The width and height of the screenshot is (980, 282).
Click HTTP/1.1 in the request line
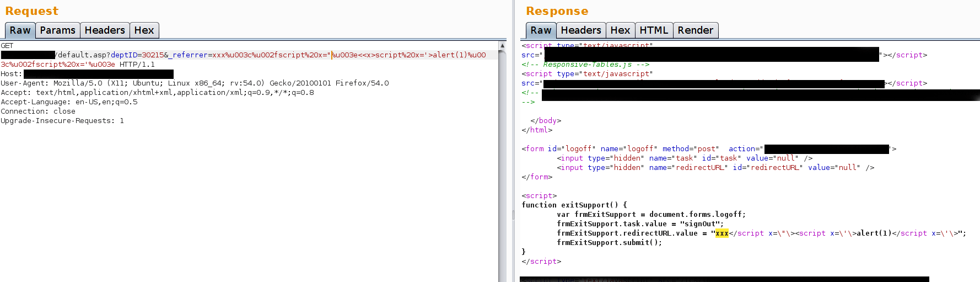tap(137, 65)
